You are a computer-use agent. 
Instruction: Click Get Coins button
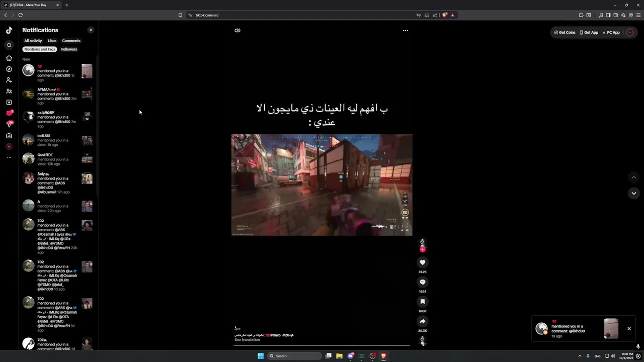click(x=565, y=32)
